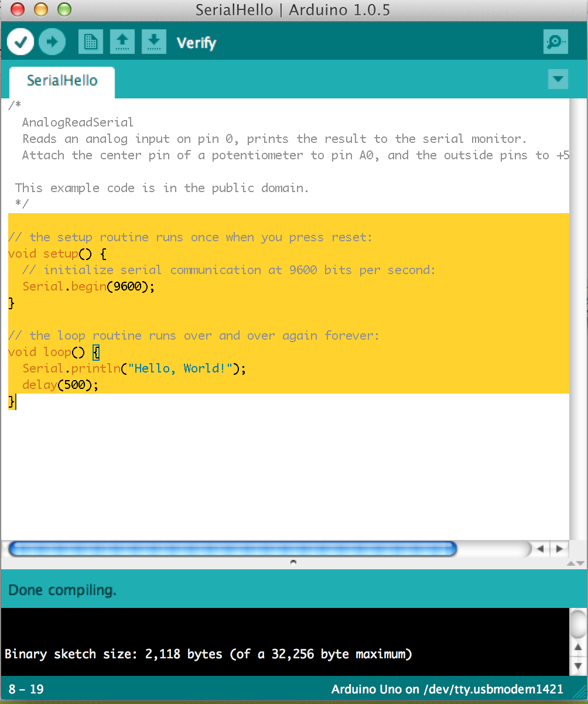
Task: Click the left arrow of the horizontal scrollbar
Action: (540, 549)
